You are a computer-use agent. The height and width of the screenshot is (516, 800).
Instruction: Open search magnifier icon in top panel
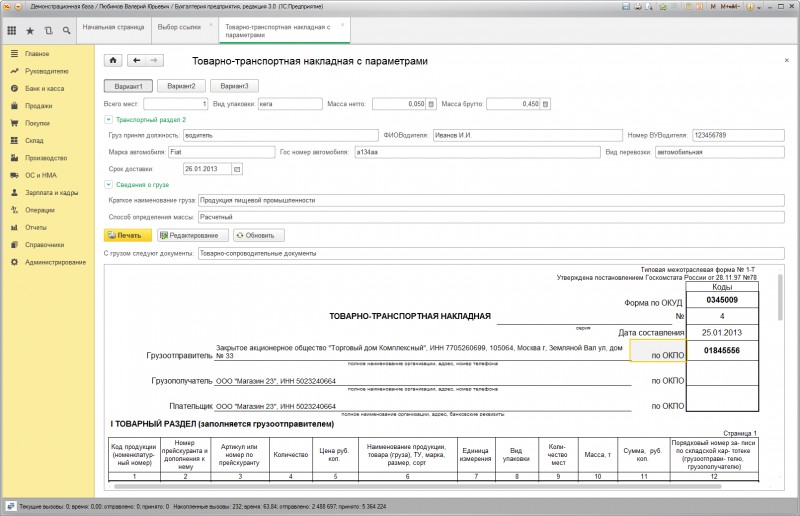point(66,31)
